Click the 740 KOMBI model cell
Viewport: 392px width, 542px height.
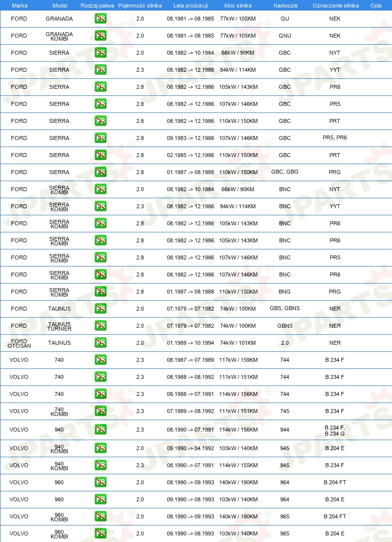coord(60,412)
